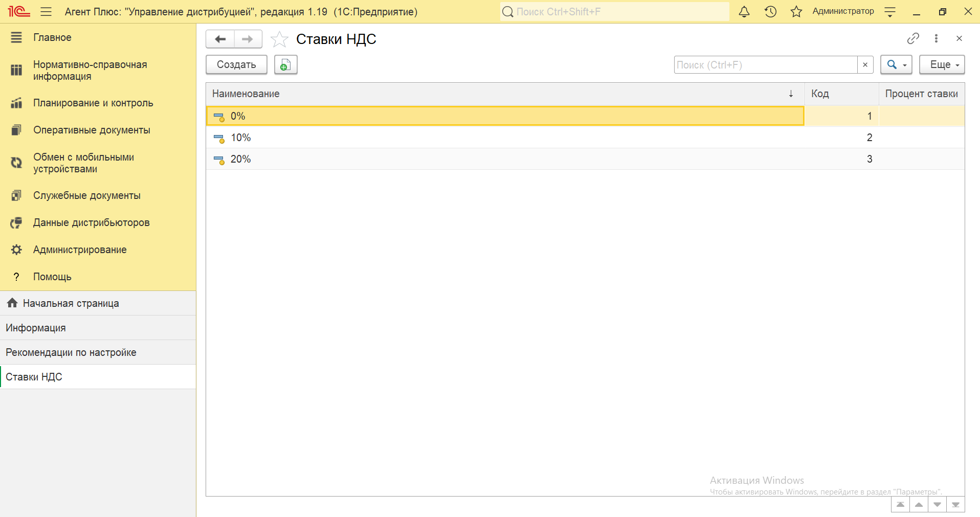Image resolution: width=980 pixels, height=517 pixels.
Task: Open the hamburger main menu icon
Action: click(46, 12)
